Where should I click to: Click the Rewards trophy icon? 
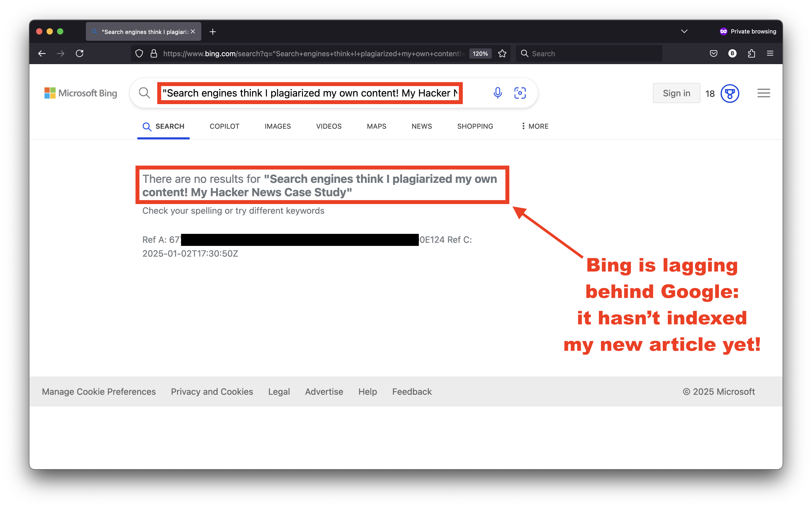[x=730, y=93]
